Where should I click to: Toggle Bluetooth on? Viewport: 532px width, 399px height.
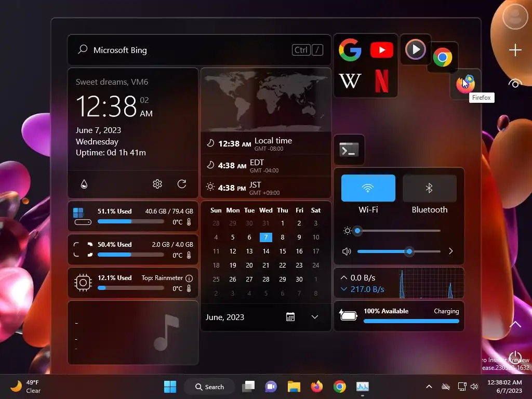point(430,188)
